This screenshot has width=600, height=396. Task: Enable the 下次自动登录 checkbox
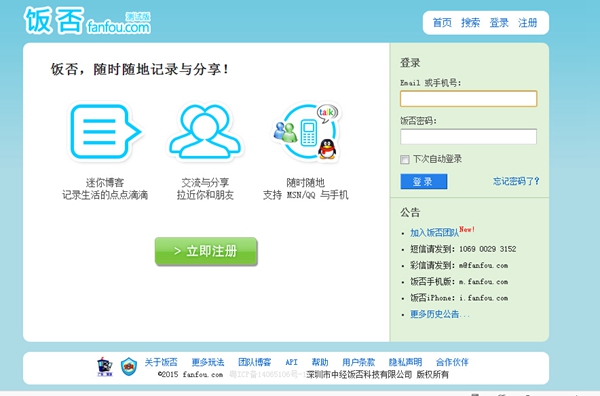(x=404, y=159)
